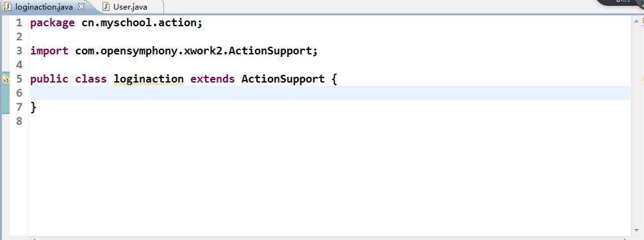Click the underlined loginaction class name
Viewport: 644px width, 240px height.
tap(149, 79)
